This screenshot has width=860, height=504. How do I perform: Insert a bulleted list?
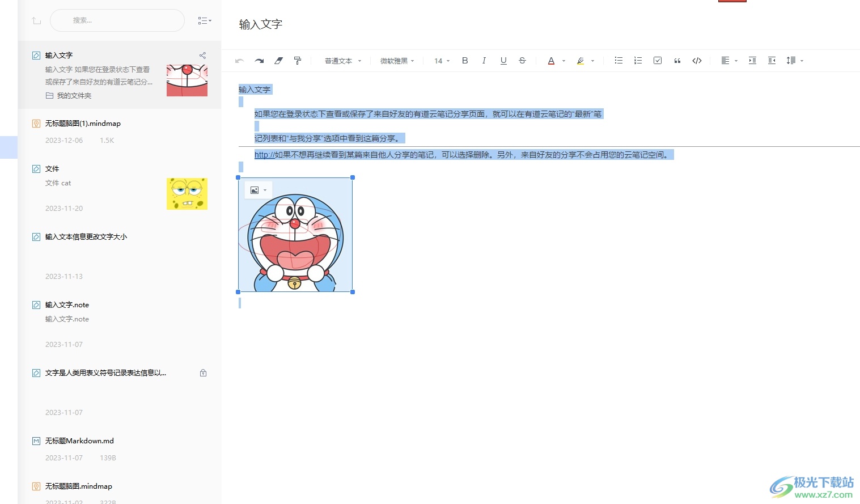618,61
